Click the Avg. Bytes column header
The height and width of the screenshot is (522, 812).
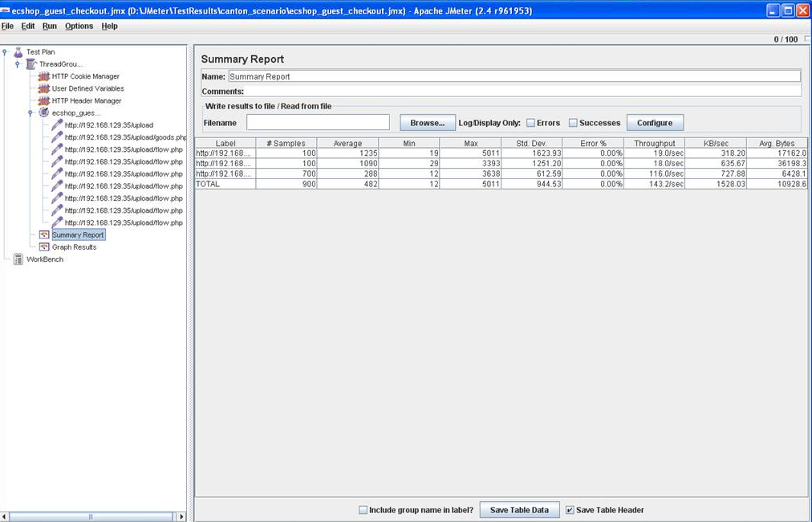tap(777, 143)
